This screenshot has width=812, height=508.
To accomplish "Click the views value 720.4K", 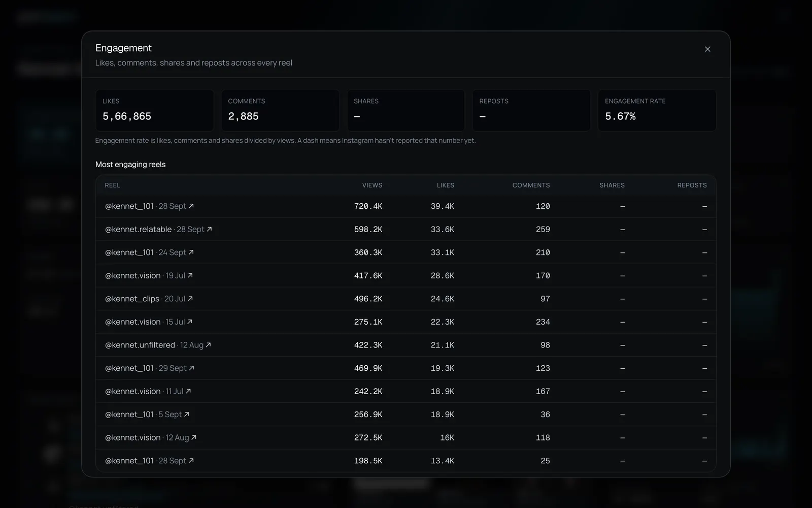I will click(x=368, y=206).
